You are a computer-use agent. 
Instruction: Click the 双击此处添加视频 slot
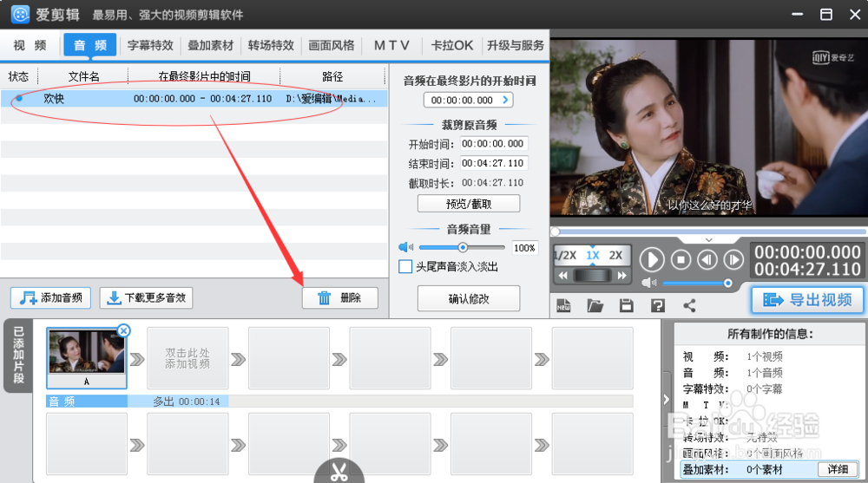click(187, 358)
